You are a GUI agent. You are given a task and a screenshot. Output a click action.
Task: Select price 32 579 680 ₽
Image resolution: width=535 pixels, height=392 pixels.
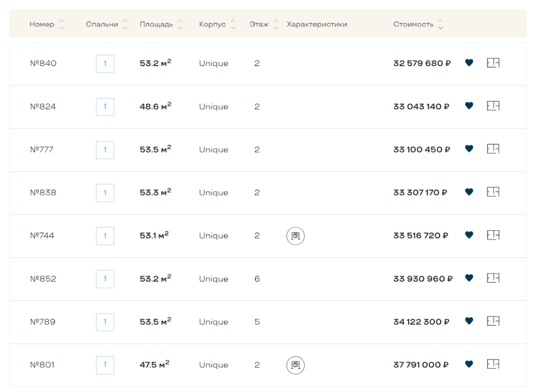422,63
